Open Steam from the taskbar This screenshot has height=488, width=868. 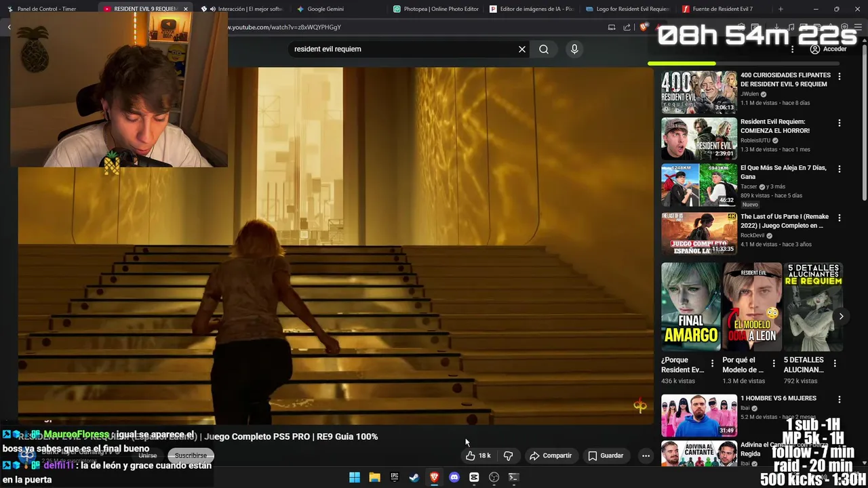tap(414, 477)
